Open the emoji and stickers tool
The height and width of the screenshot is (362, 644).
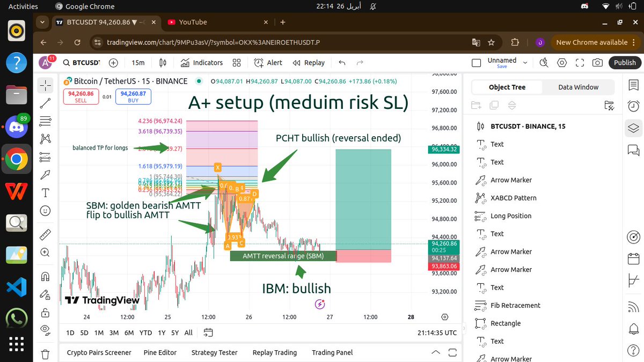[46, 211]
